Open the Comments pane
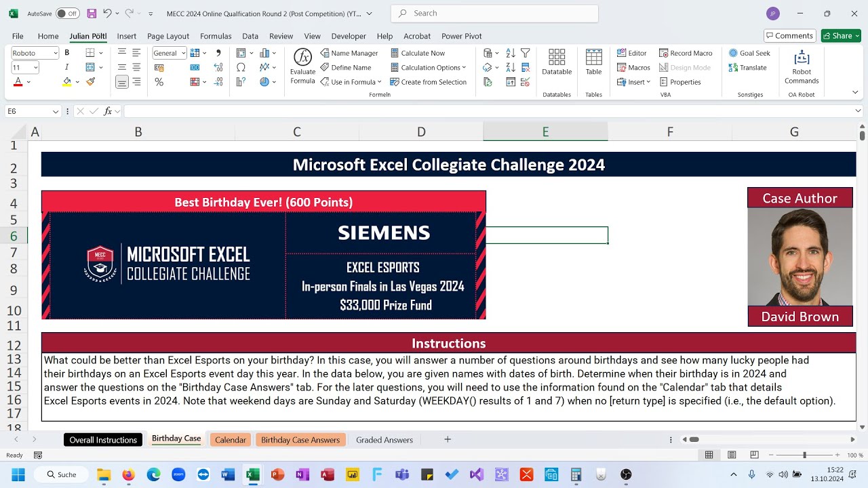This screenshot has height=488, width=868. click(x=789, y=36)
